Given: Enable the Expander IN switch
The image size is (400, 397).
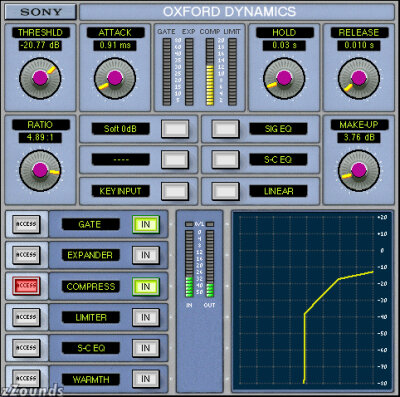Looking at the screenshot, I should (x=146, y=255).
